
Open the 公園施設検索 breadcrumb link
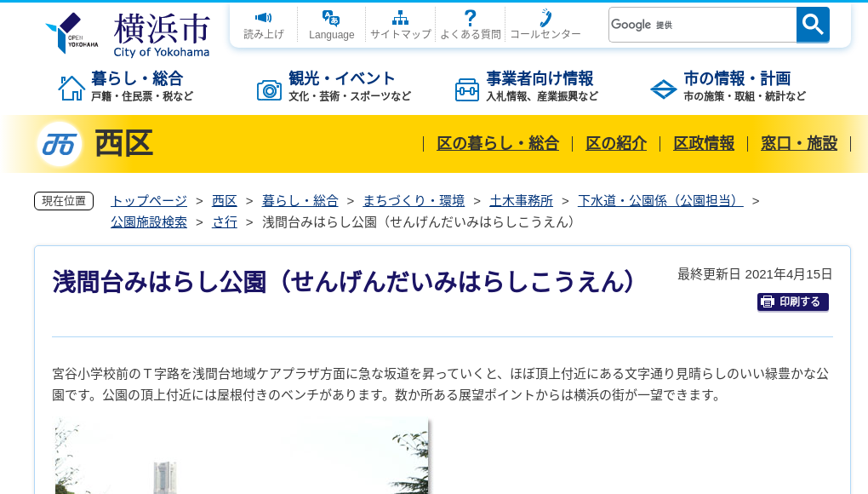[148, 221]
